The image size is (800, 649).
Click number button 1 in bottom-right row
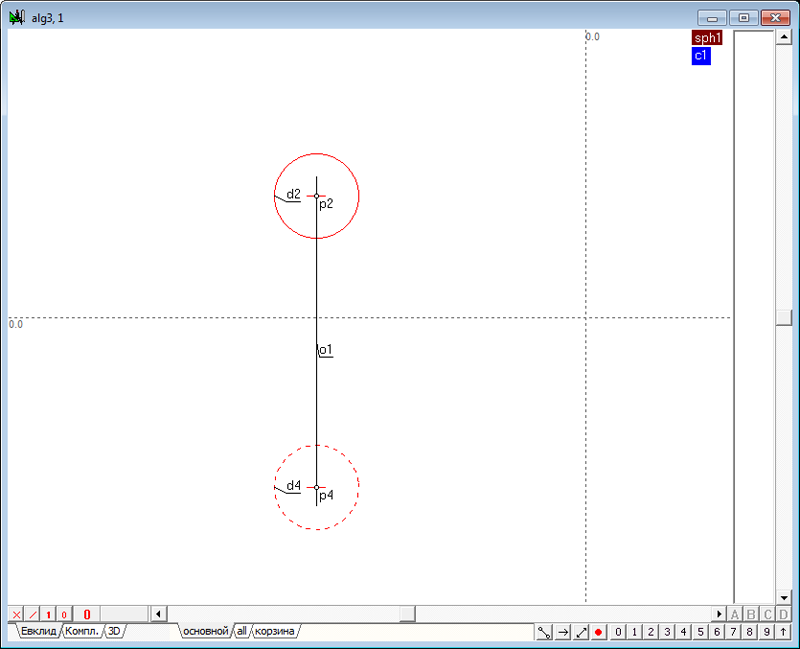[634, 632]
